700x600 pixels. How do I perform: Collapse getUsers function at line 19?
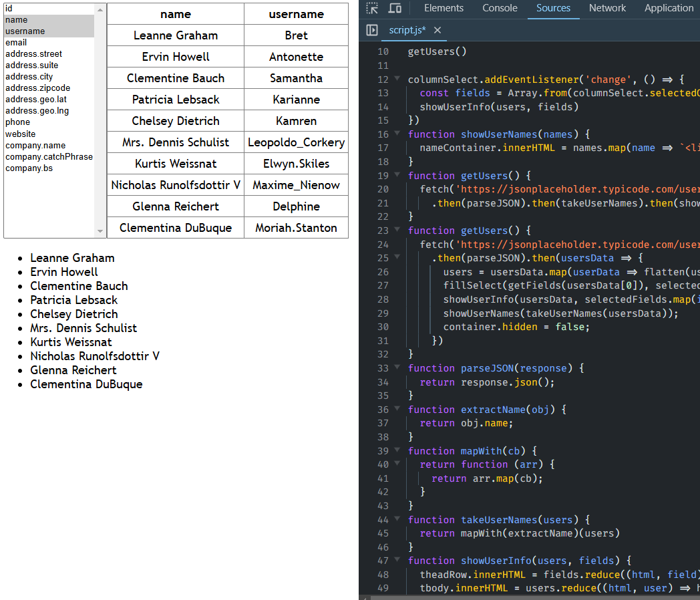coord(397,175)
